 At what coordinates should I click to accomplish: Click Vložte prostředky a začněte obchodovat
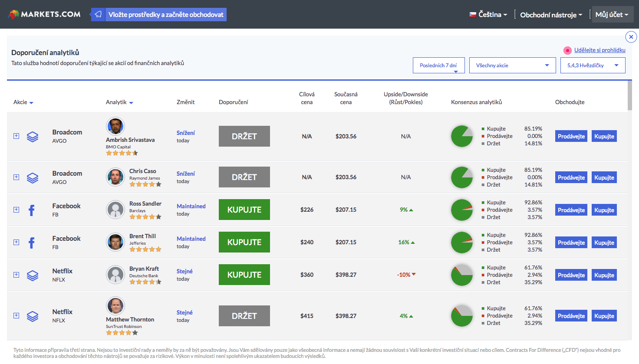point(166,14)
